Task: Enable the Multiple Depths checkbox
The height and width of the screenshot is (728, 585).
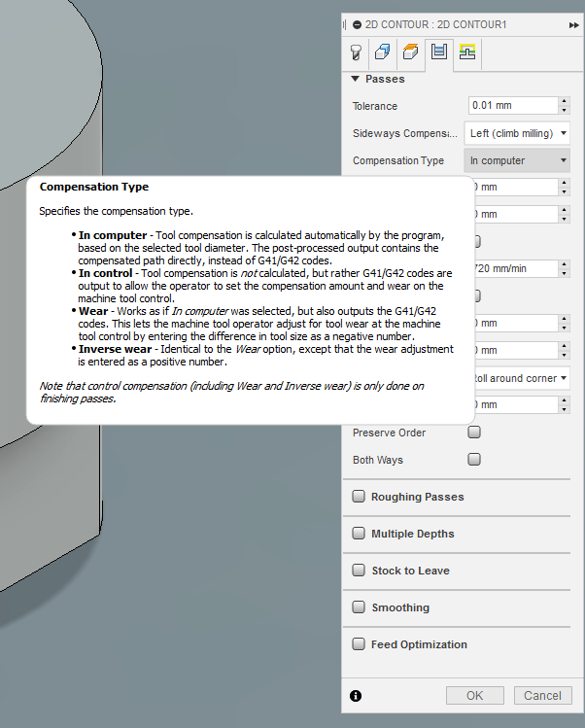Action: (x=359, y=533)
